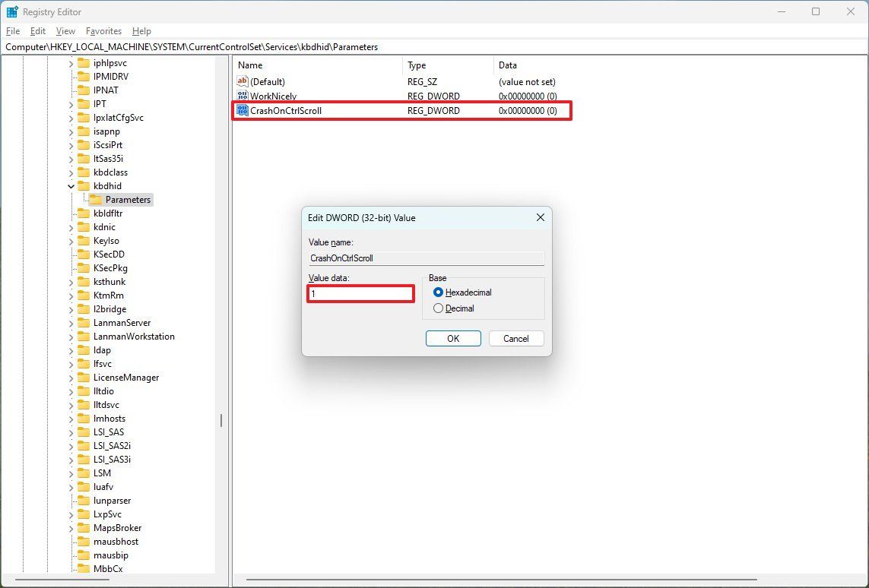Select the WorkNicely DWORD value icon
Image resolution: width=869 pixels, height=588 pixels.
(243, 96)
